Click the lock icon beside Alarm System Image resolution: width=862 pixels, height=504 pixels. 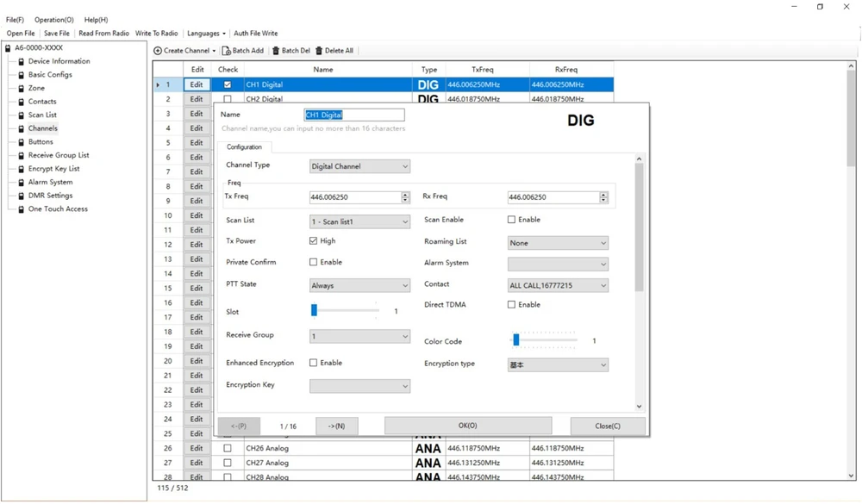(x=22, y=183)
